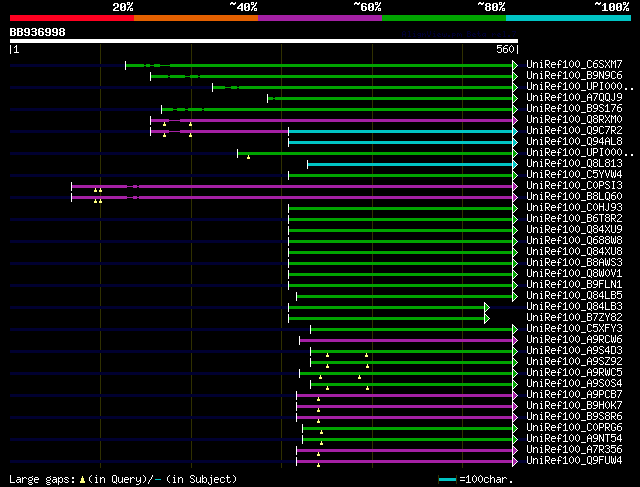Select the UniRef100_Q688W8 hit label
Viewport: 640px width, 487px height.
click(x=574, y=241)
